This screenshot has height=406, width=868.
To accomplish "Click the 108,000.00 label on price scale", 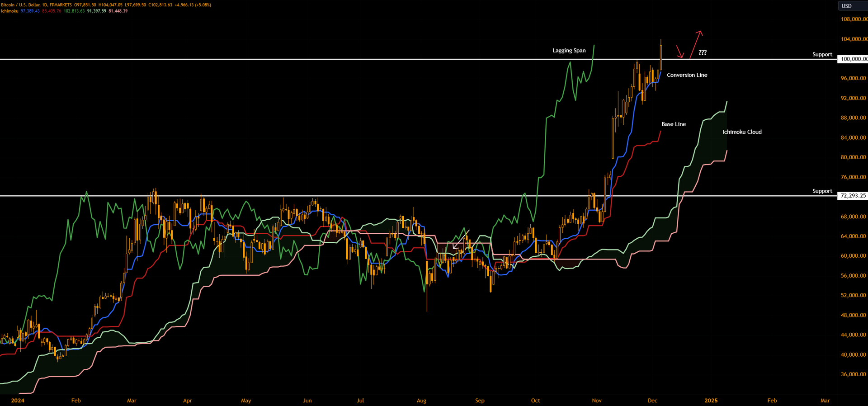I will point(854,19).
